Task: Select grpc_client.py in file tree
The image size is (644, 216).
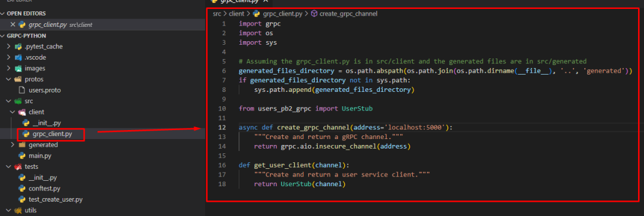Action: 52,134
